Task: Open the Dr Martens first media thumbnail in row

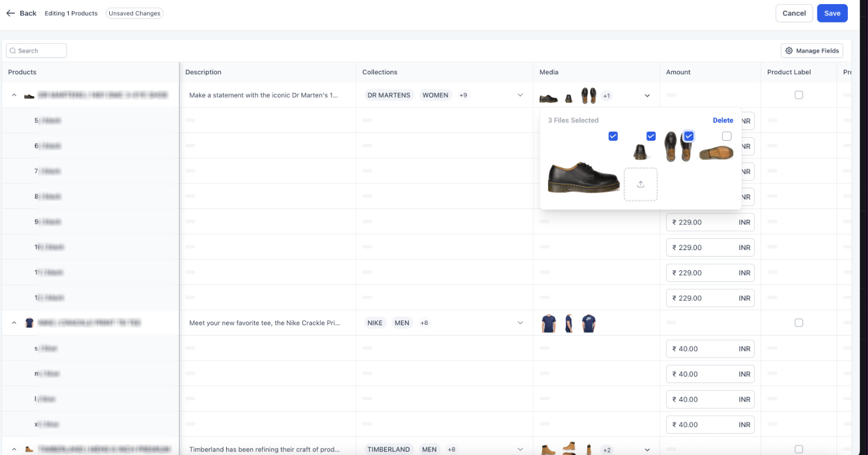Action: point(549,98)
